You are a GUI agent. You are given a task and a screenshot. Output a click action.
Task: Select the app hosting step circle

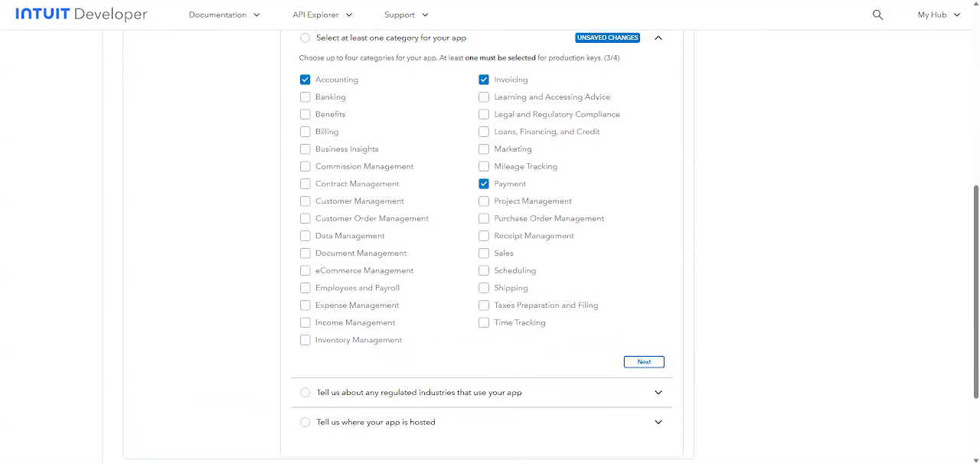305,422
